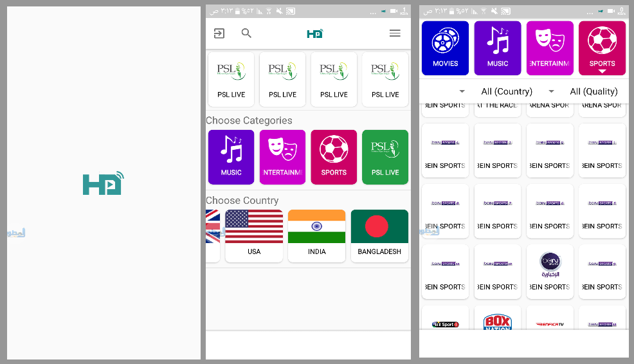This screenshot has width=634, height=364.
Task: Select the Movies film reel tile
Action: point(445,48)
